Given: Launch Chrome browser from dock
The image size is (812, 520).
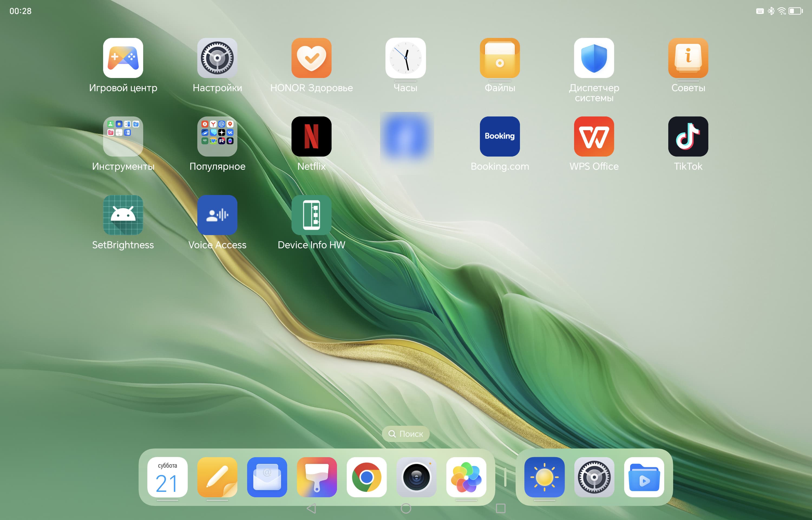Looking at the screenshot, I should 366,477.
